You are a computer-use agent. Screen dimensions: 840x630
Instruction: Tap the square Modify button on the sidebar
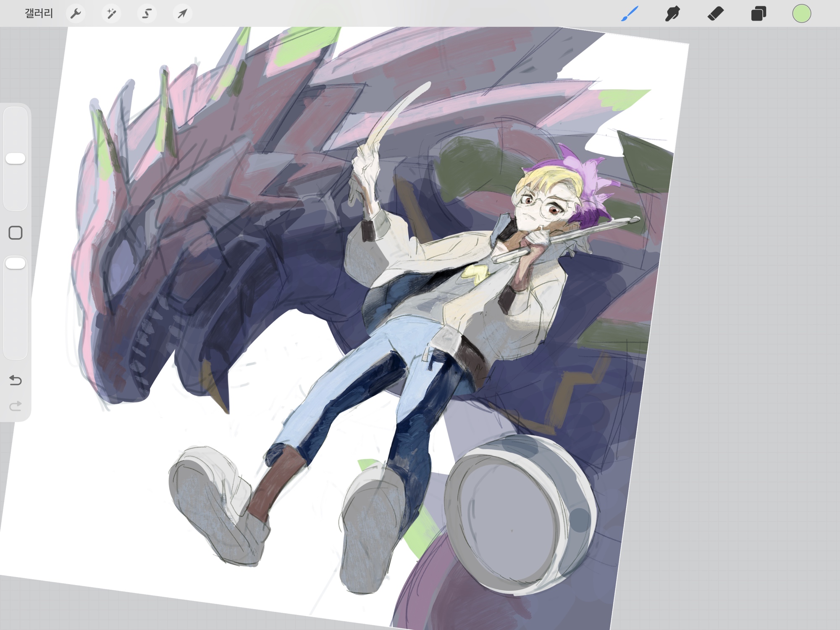tap(16, 232)
